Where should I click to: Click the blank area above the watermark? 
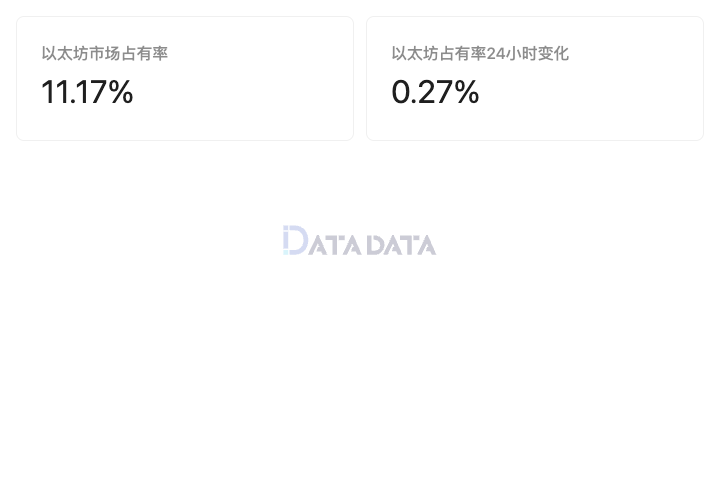click(x=360, y=184)
